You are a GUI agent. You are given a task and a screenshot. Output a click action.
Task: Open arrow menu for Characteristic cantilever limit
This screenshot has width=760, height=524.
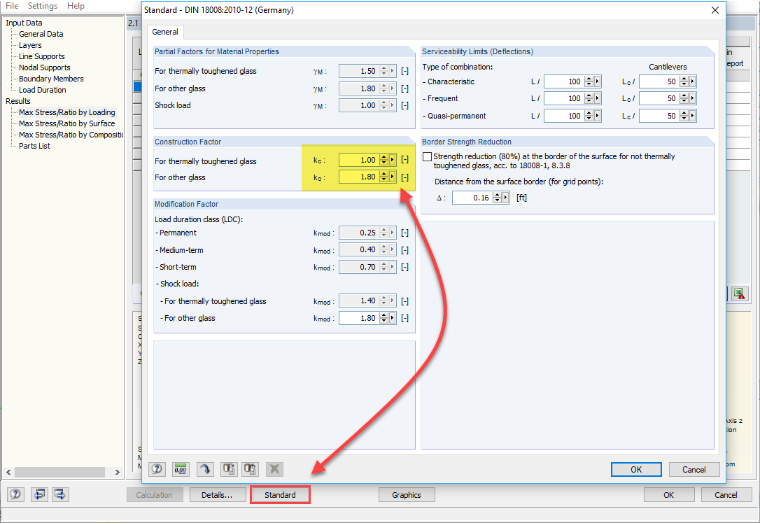[x=693, y=81]
